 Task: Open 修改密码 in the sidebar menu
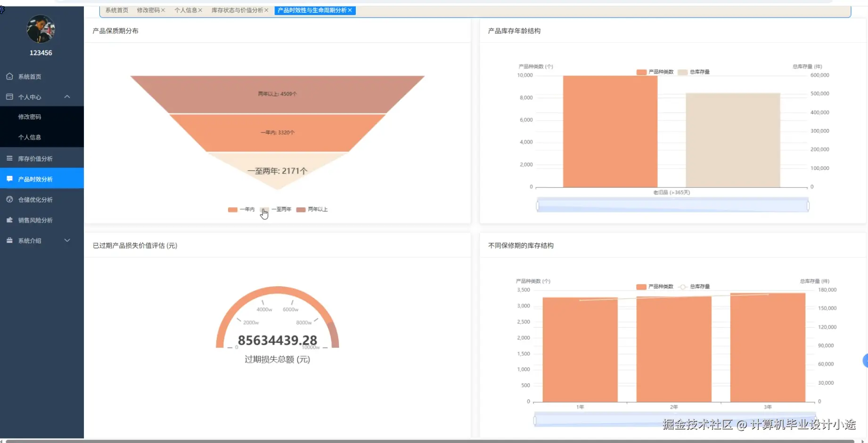tap(42, 117)
